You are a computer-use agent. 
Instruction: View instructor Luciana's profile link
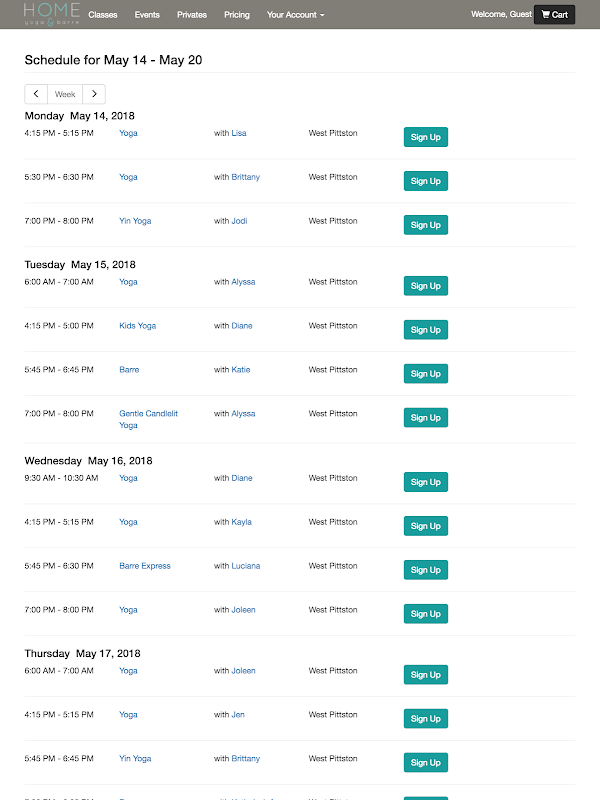[x=245, y=566]
